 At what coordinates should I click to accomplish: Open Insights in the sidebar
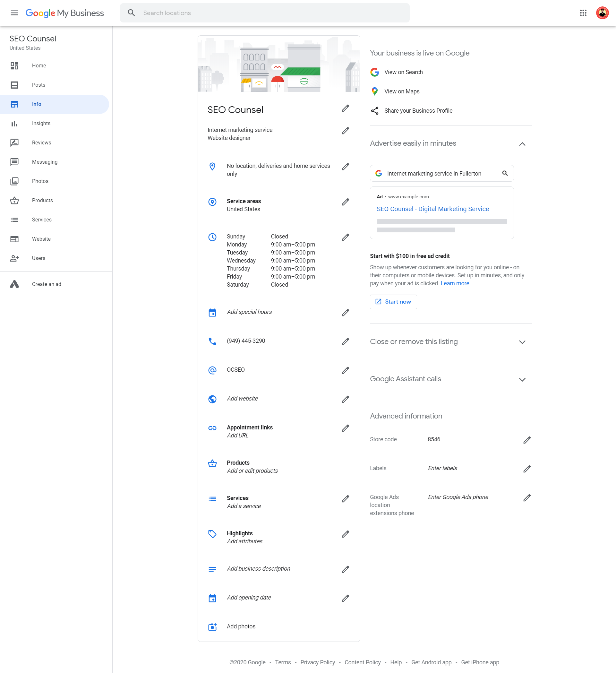41,124
